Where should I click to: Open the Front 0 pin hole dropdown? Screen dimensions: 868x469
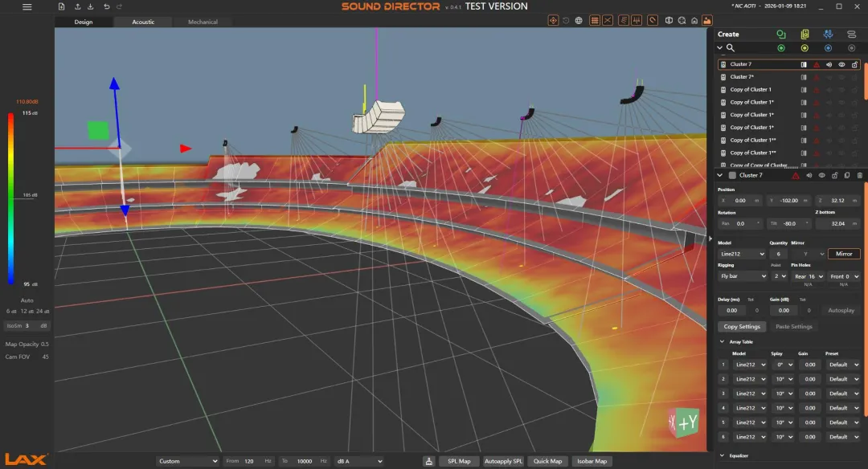pyautogui.click(x=844, y=276)
